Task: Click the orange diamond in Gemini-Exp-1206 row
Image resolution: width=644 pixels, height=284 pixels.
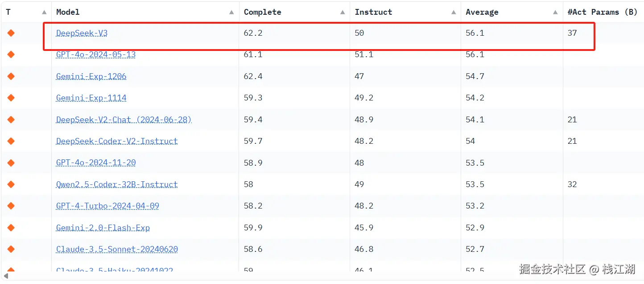Action: (x=11, y=76)
